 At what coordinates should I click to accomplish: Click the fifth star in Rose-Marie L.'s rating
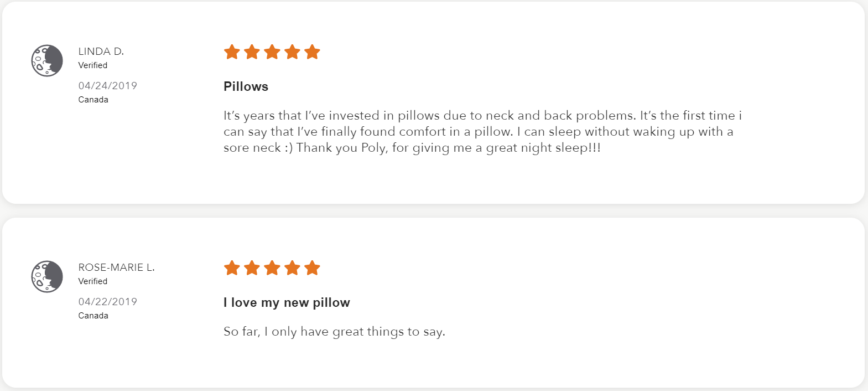pos(312,268)
